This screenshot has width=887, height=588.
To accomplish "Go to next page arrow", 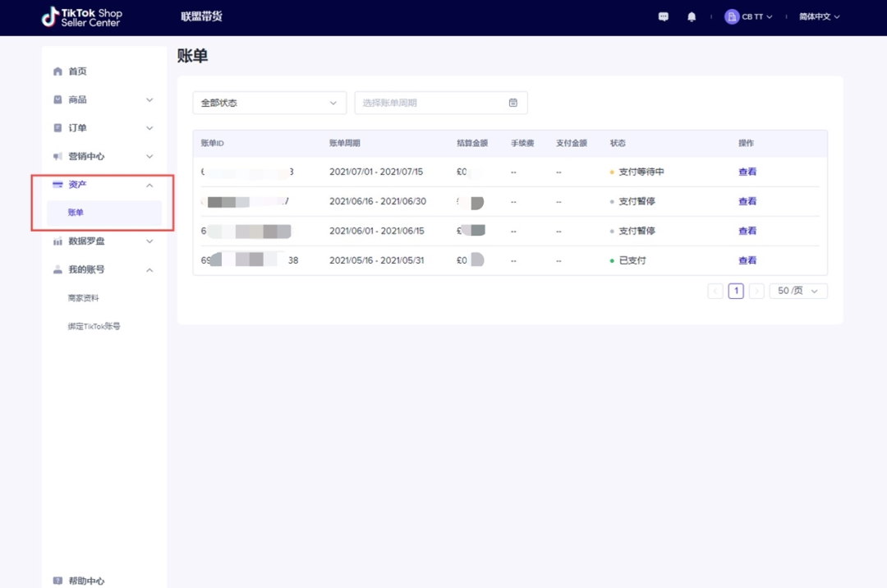I will [x=756, y=291].
